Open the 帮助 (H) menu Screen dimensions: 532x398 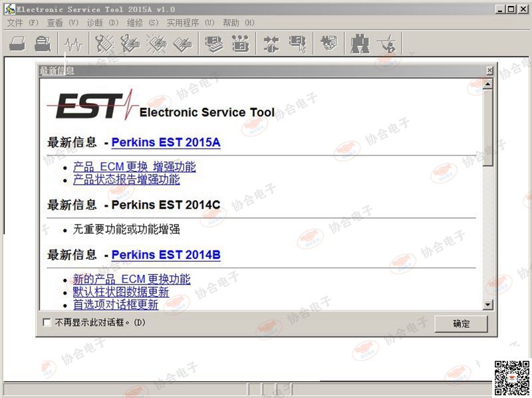point(239,23)
